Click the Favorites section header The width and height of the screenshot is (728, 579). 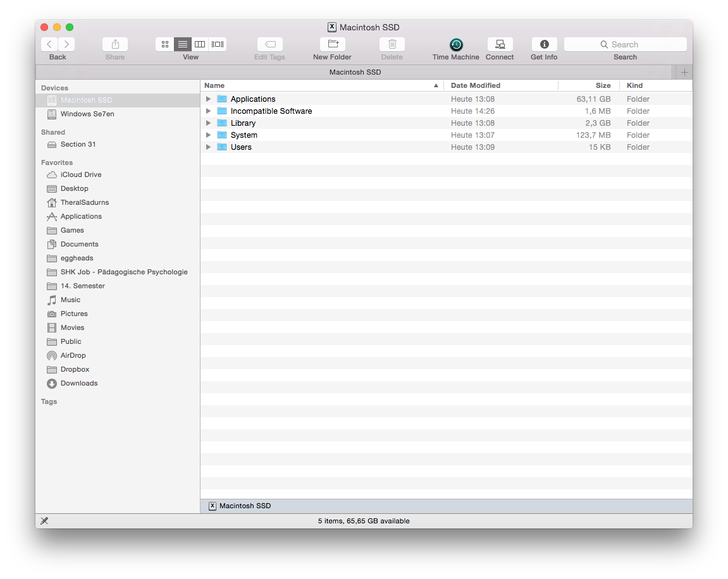click(57, 163)
